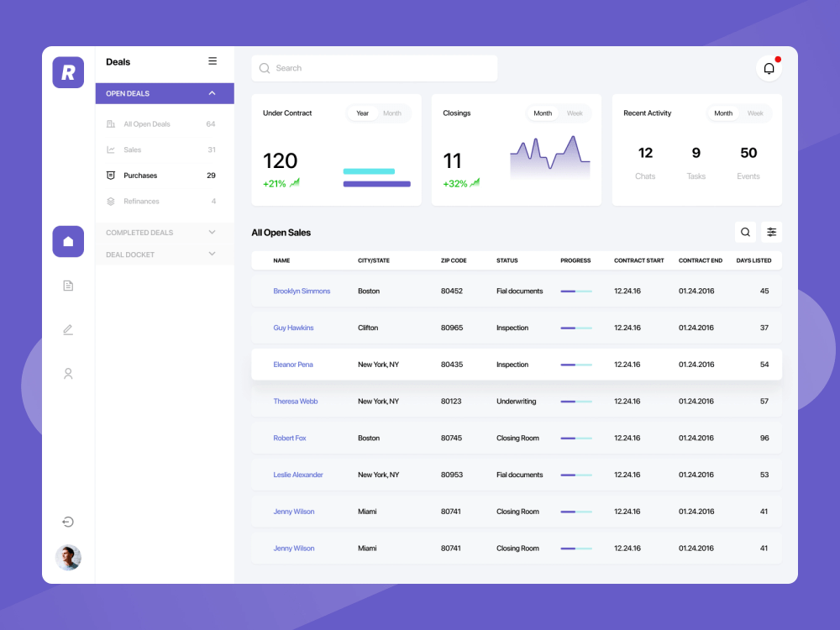Click progress bar in Theresa Webb row
840x630 pixels.
(x=576, y=402)
